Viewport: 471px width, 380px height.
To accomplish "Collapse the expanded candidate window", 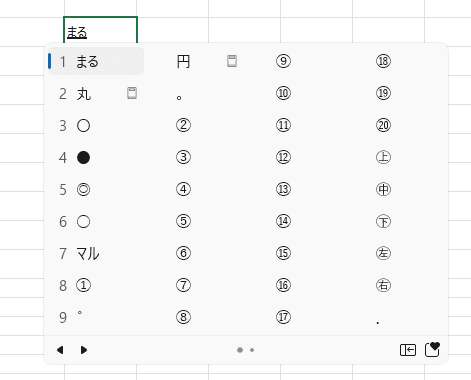I will pos(408,350).
